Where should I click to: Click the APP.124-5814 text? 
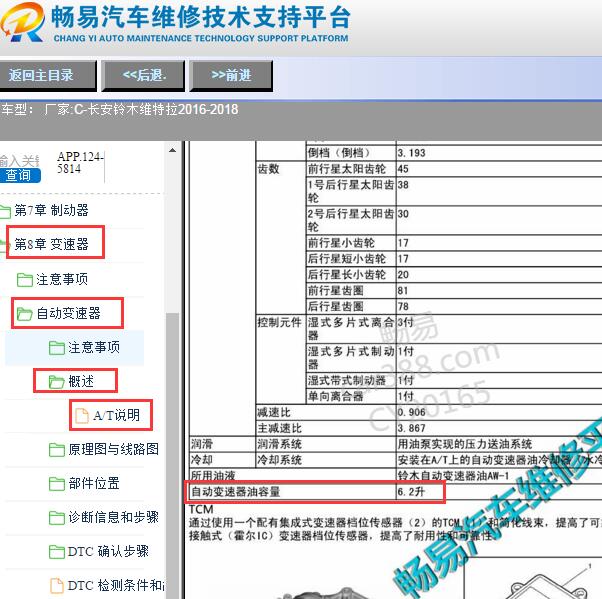[80, 162]
